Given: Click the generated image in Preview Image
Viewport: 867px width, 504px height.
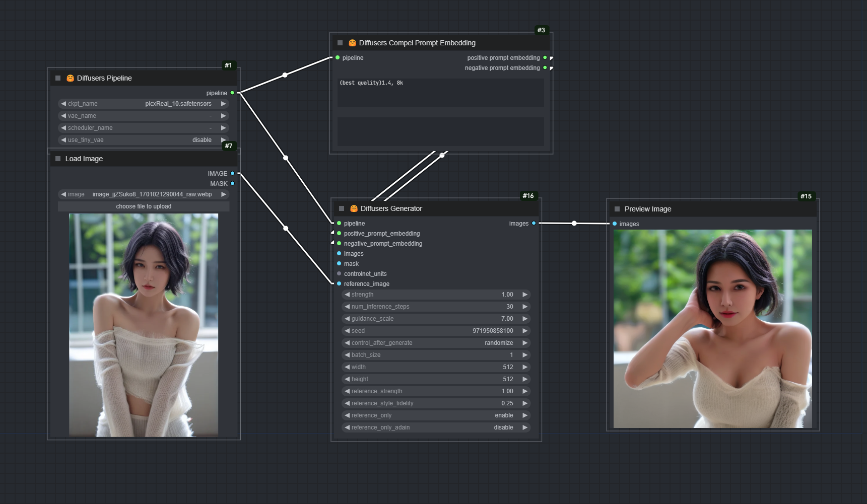Looking at the screenshot, I should coord(713,329).
